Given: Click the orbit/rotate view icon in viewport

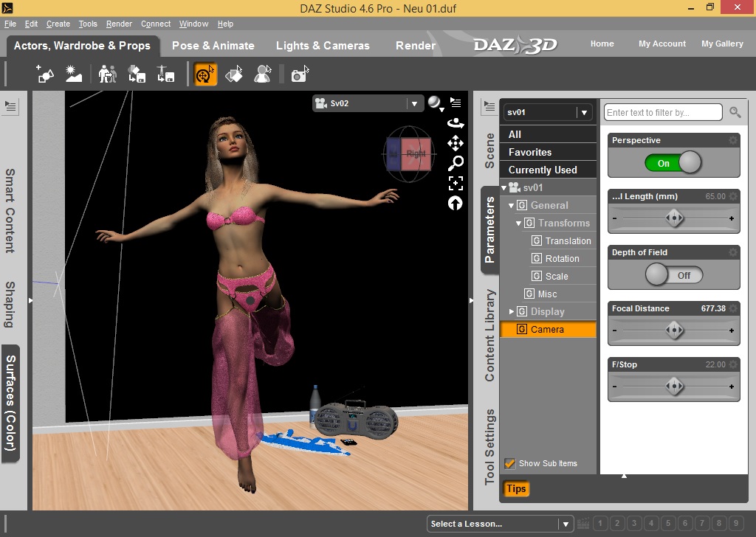Looking at the screenshot, I should [456, 123].
